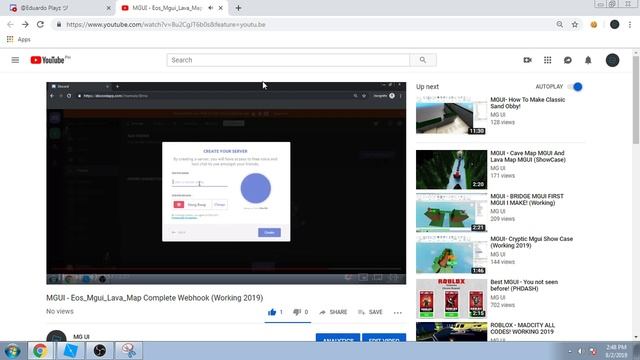The width and height of the screenshot is (640, 360).
Task: Open MGUI Cave Map And Lava Map title
Action: [528, 156]
